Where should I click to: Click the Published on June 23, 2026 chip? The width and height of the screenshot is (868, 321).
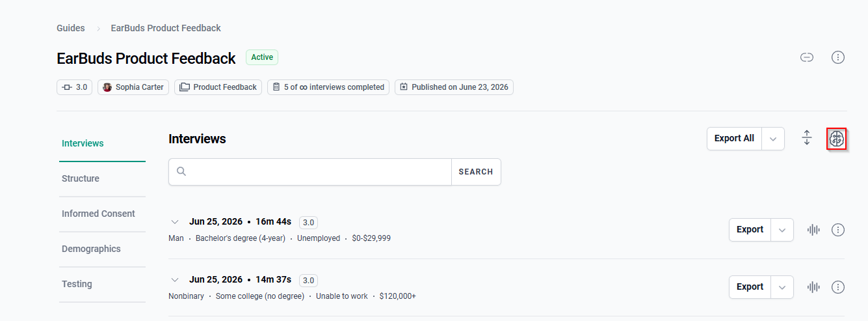coord(454,87)
